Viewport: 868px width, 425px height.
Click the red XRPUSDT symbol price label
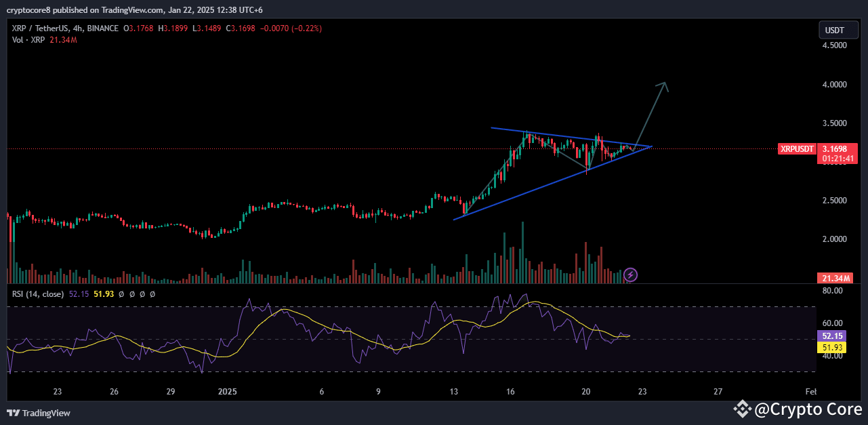click(797, 148)
